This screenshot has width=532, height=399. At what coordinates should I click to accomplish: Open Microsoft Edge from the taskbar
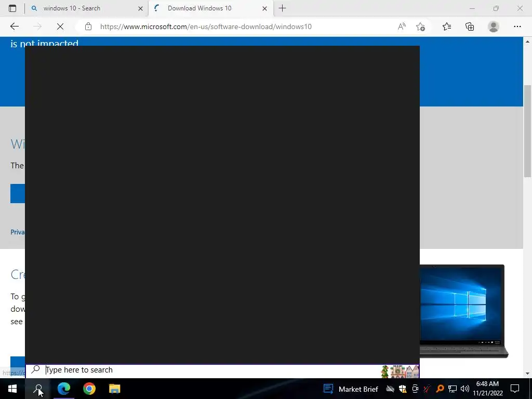[63, 389]
